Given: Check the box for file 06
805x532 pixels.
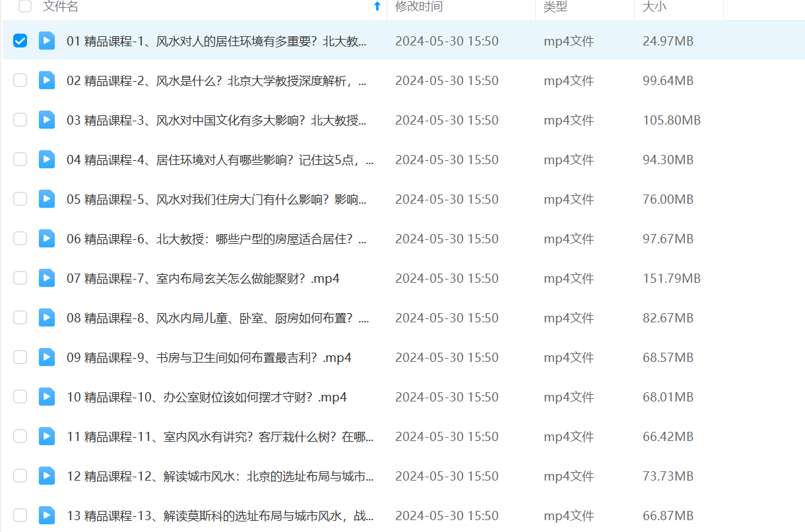Looking at the screenshot, I should click(20, 239).
